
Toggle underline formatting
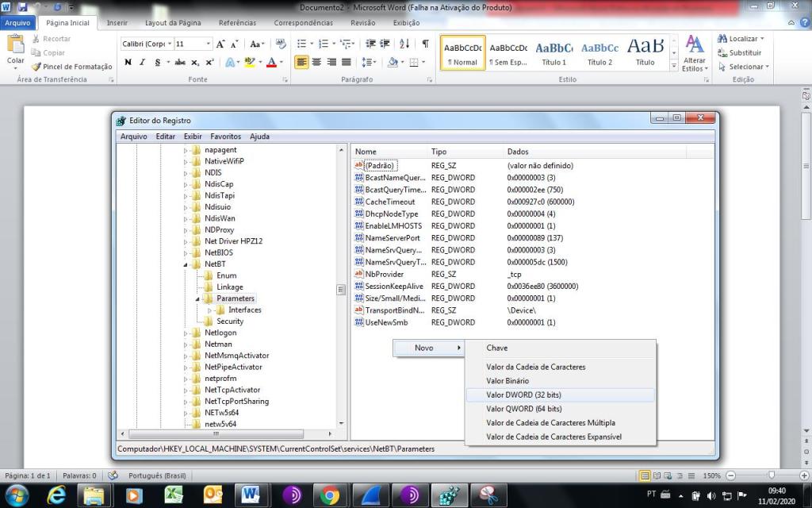pos(157,62)
